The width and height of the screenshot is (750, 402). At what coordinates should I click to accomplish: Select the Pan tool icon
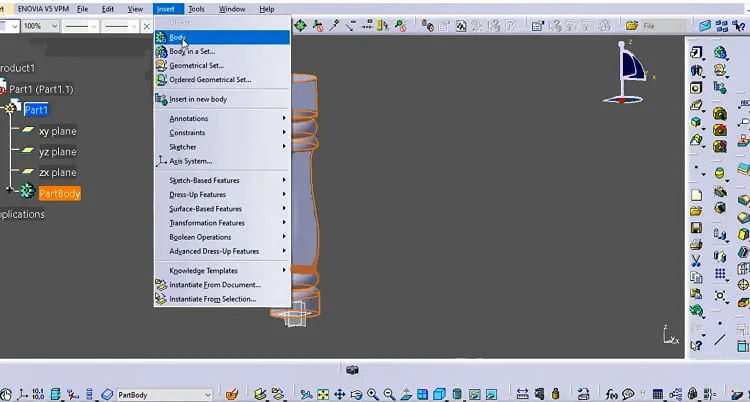[x=339, y=394]
